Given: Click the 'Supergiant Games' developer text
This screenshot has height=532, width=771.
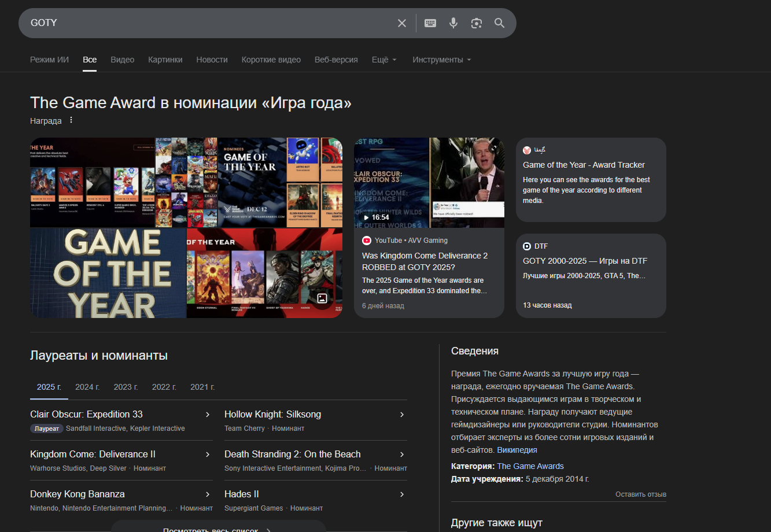Looking at the screenshot, I should coord(254,508).
